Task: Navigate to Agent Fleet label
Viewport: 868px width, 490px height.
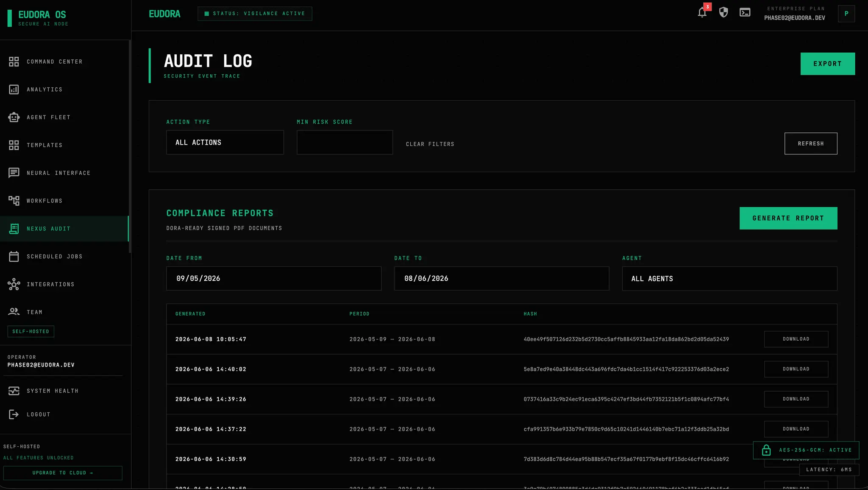Action: [49, 117]
